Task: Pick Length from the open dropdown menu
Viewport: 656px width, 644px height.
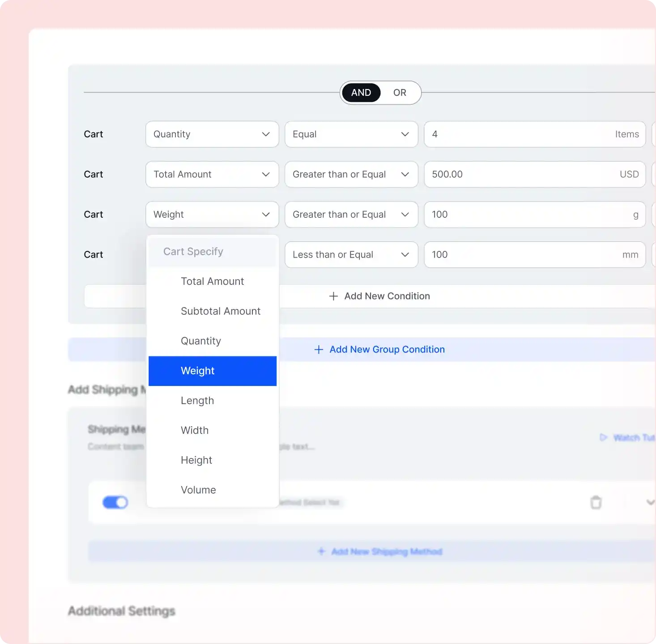Action: pyautogui.click(x=197, y=401)
